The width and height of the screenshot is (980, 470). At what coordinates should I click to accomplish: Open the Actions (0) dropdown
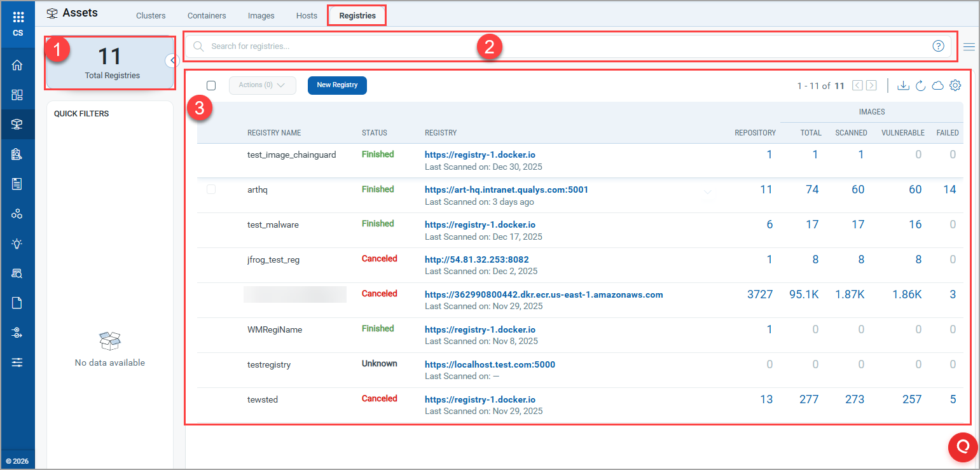[262, 85]
